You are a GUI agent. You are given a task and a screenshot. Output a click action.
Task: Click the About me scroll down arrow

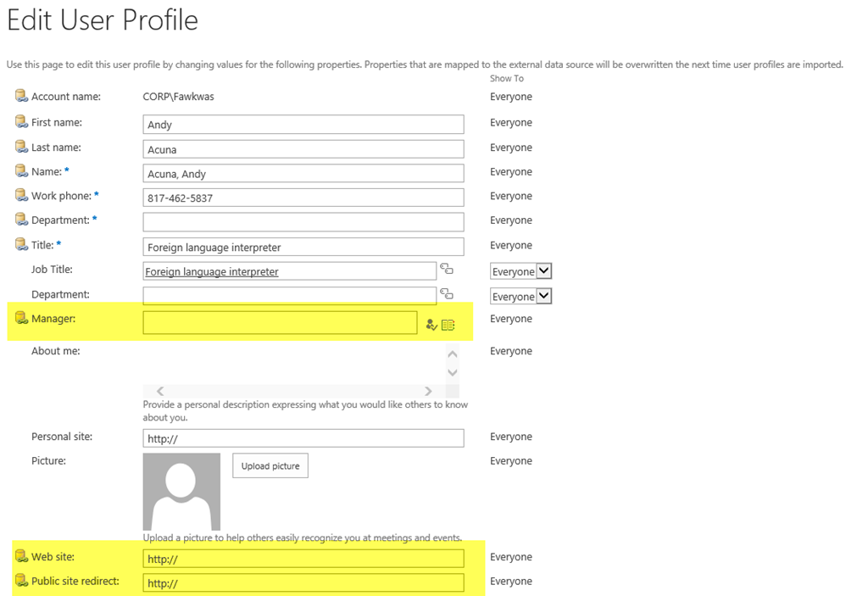coord(453,372)
